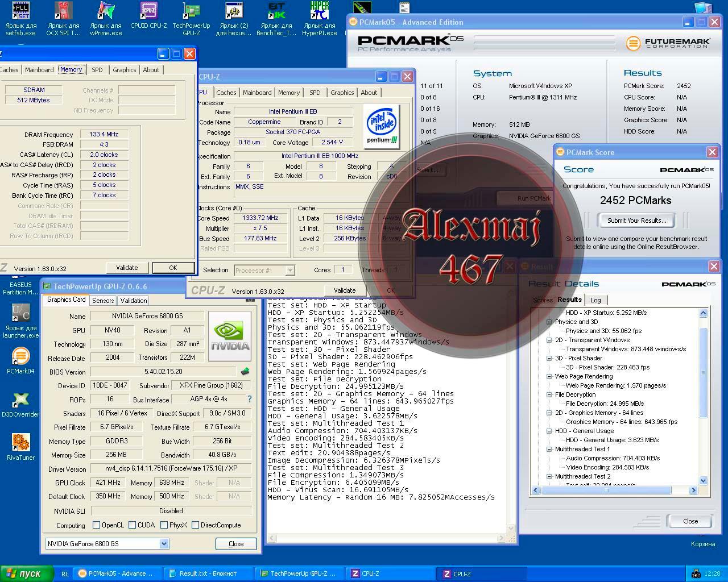Image resolution: width=728 pixels, height=582 pixels.
Task: Open the OCX SPI desktop shortcut
Action: coord(64,19)
